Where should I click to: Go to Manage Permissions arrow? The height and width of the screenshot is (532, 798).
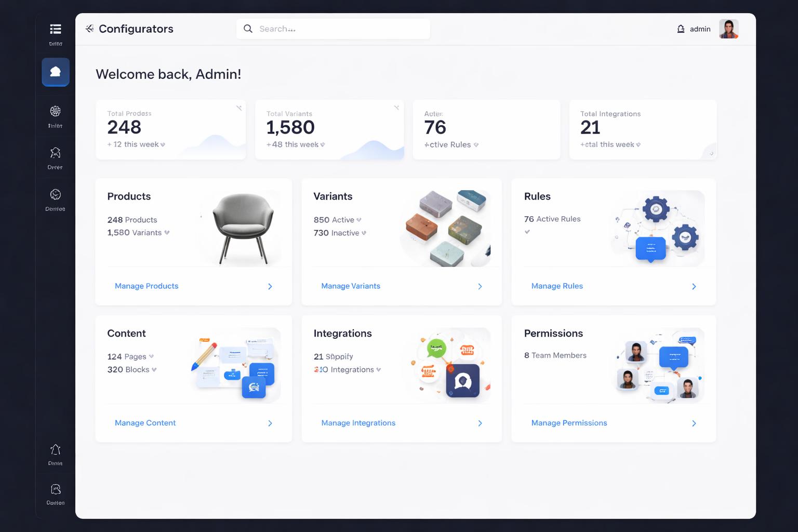pos(694,423)
